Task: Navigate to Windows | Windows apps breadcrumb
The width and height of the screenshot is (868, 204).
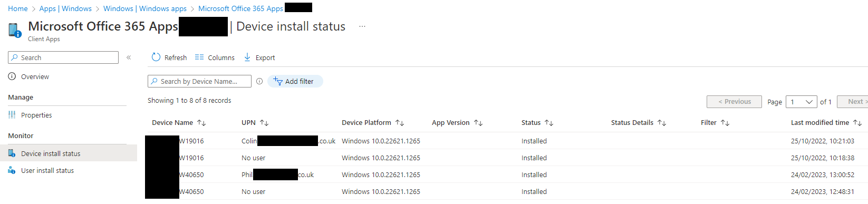Action: point(145,8)
